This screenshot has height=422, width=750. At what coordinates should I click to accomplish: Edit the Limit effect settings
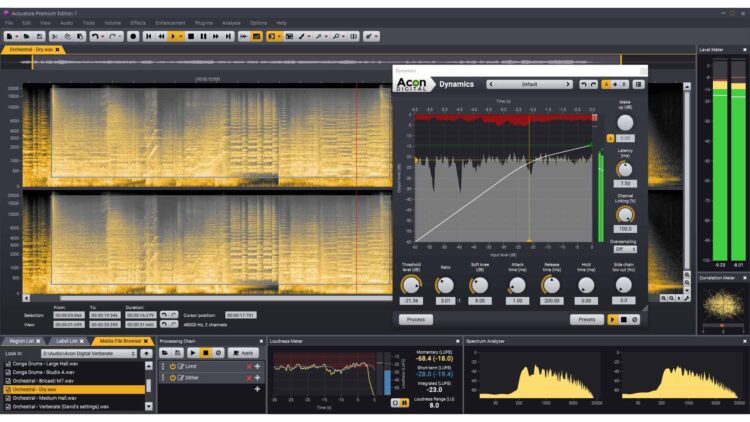pos(181,366)
